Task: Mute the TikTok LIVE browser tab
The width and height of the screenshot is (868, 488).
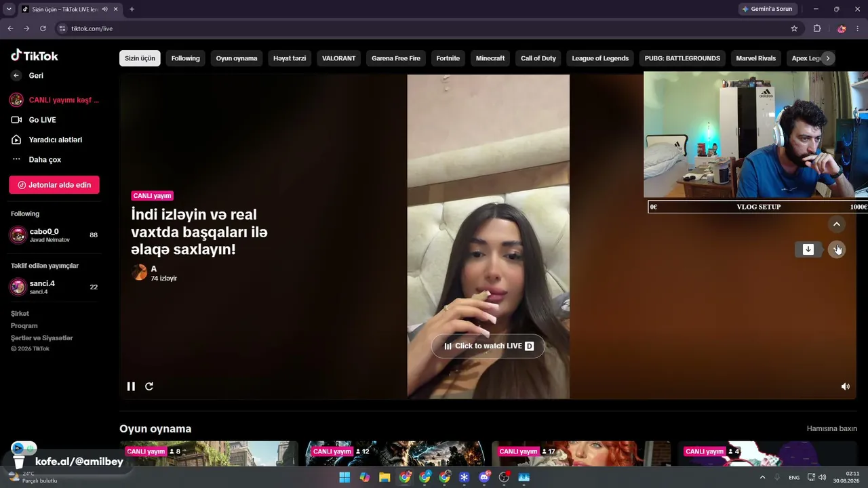Action: pyautogui.click(x=104, y=9)
